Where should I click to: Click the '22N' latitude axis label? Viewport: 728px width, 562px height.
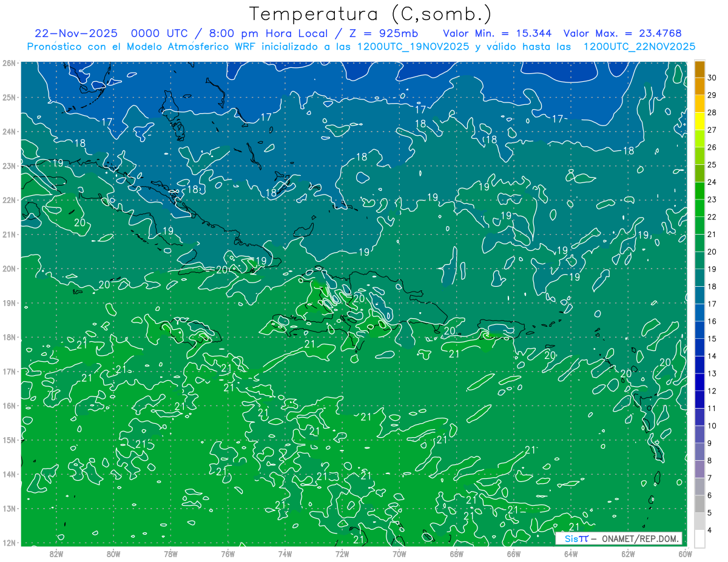pyautogui.click(x=9, y=200)
